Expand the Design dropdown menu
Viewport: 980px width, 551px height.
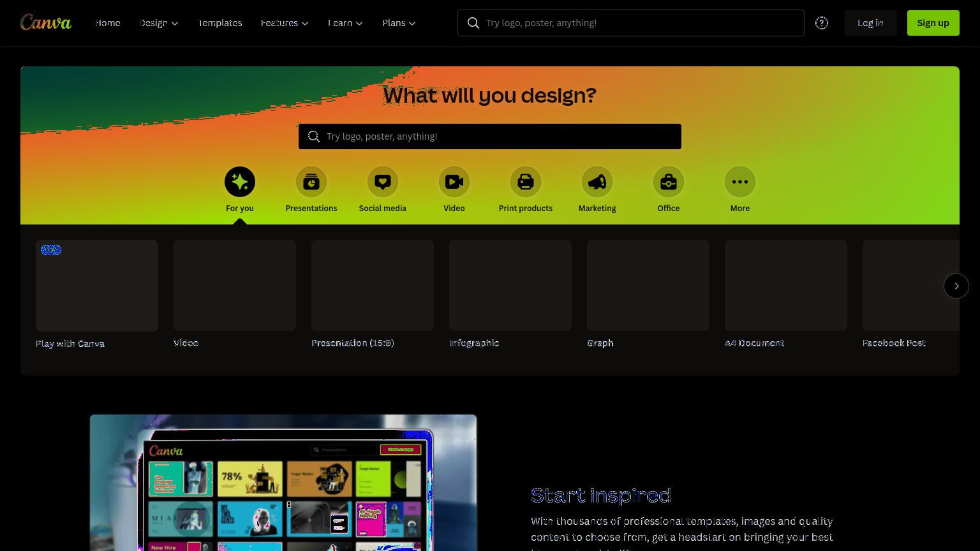[159, 23]
